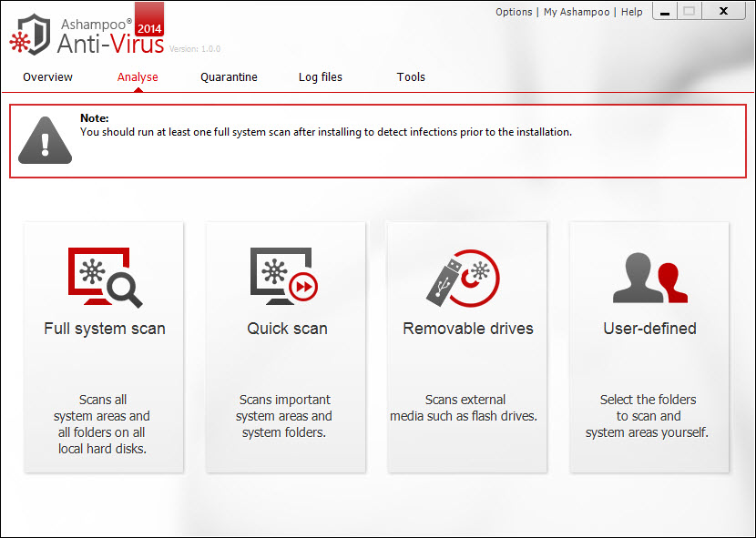Minimize the Anti-Virus window
This screenshot has height=538, width=756.
click(x=665, y=12)
